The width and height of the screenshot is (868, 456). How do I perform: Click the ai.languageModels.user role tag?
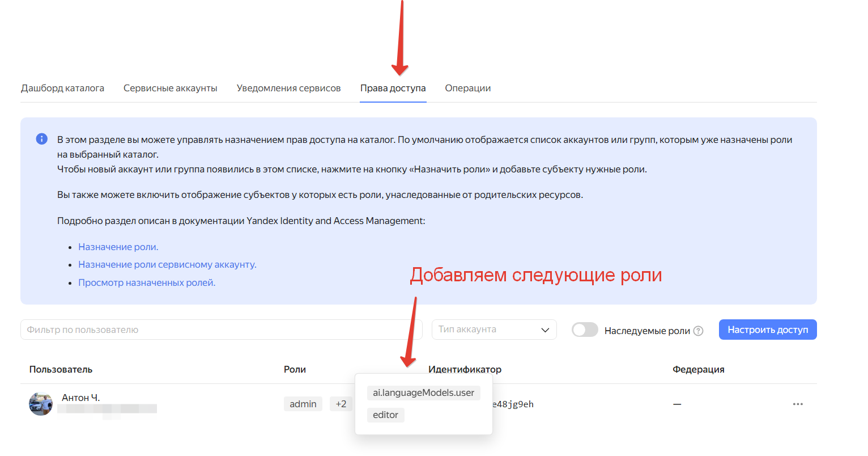[423, 392]
